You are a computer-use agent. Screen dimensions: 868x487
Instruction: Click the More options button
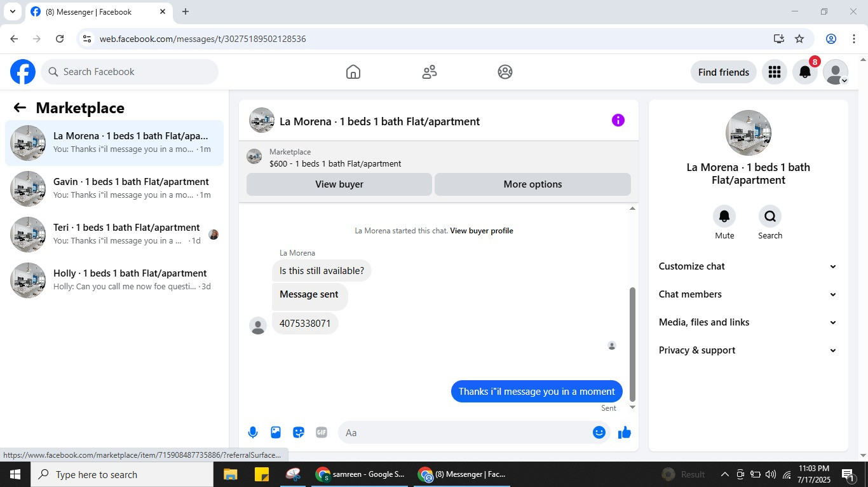pyautogui.click(x=532, y=184)
